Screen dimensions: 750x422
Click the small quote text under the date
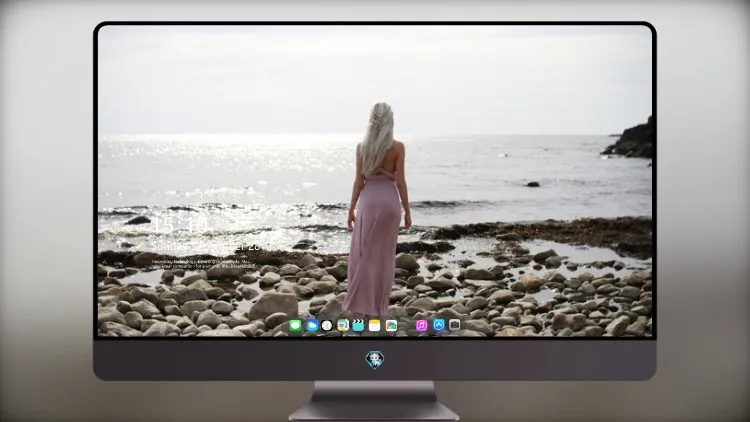201,263
